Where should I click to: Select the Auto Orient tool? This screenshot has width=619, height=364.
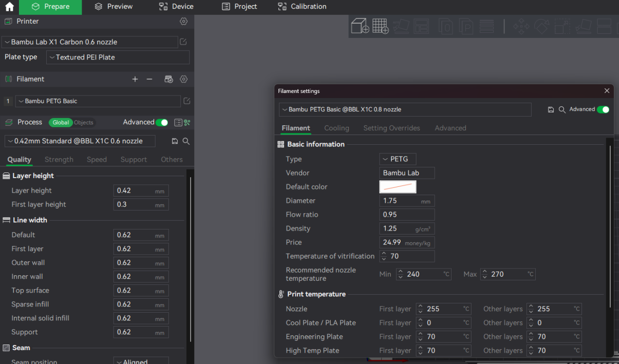(x=401, y=26)
